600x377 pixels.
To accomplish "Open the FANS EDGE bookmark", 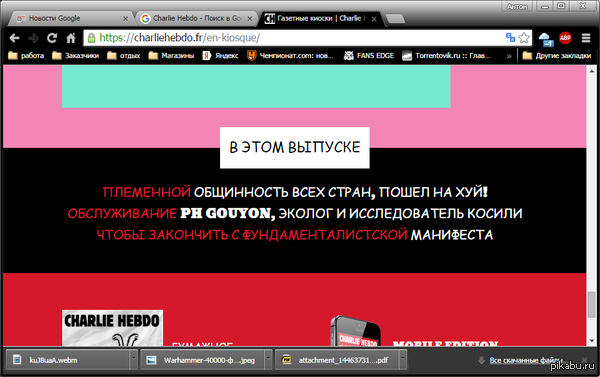I will click(x=369, y=55).
